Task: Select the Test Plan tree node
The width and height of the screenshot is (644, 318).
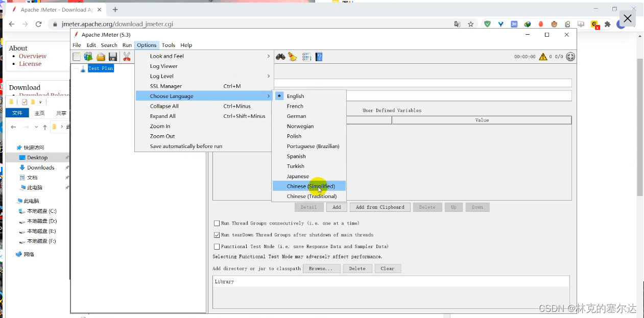Action: coord(101,68)
